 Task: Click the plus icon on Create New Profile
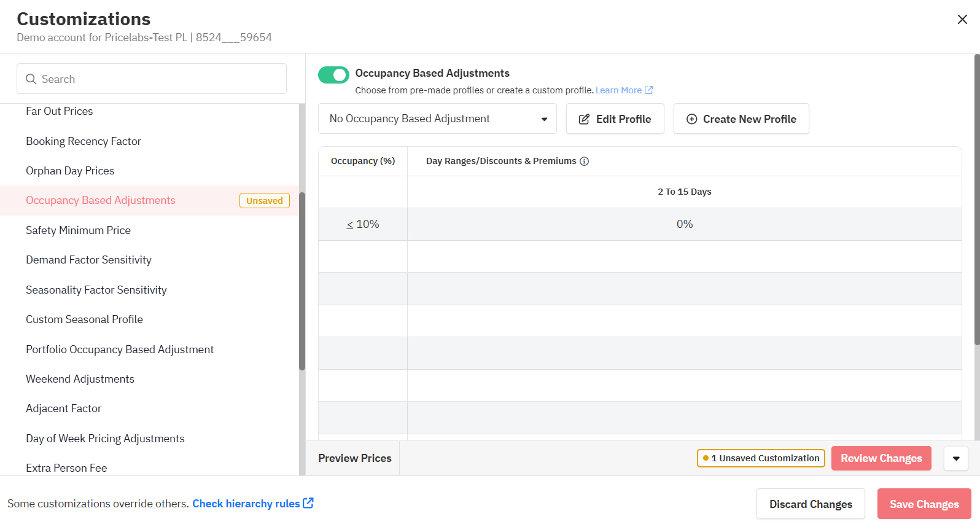coord(691,119)
